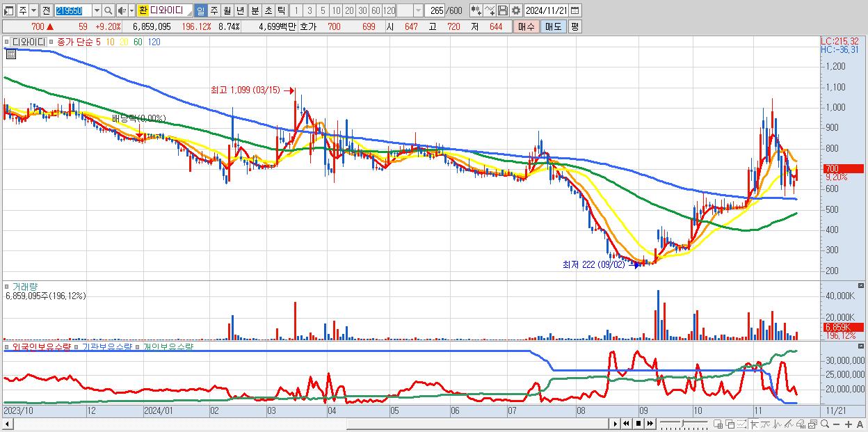Click the wave line chart icon
Screen dimensions: 868x432
pos(778,424)
